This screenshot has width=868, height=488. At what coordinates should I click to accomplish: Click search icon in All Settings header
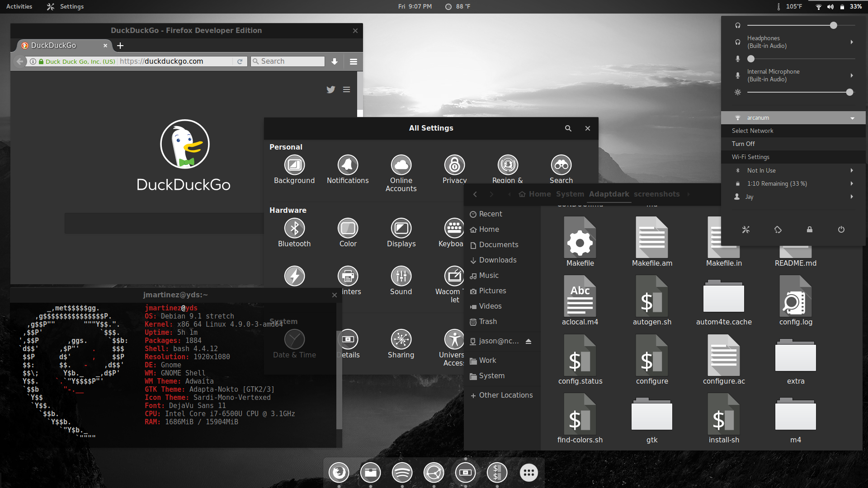point(568,128)
